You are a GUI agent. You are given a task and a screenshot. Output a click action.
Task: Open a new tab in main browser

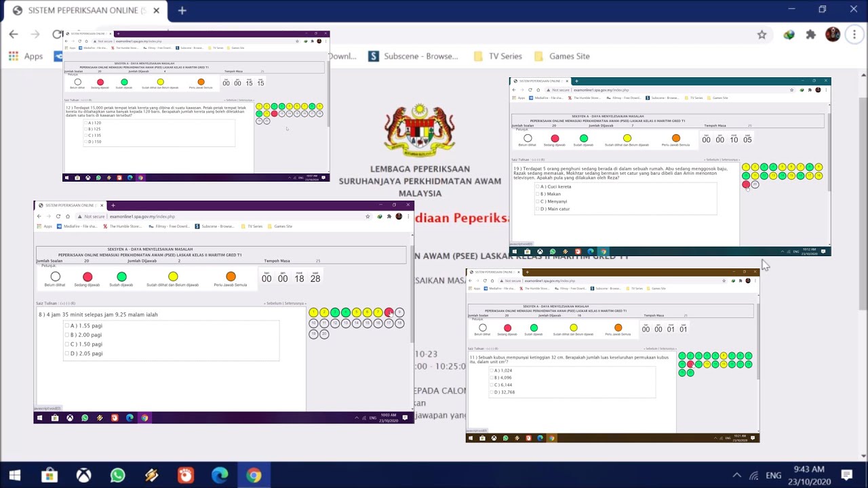click(x=182, y=11)
